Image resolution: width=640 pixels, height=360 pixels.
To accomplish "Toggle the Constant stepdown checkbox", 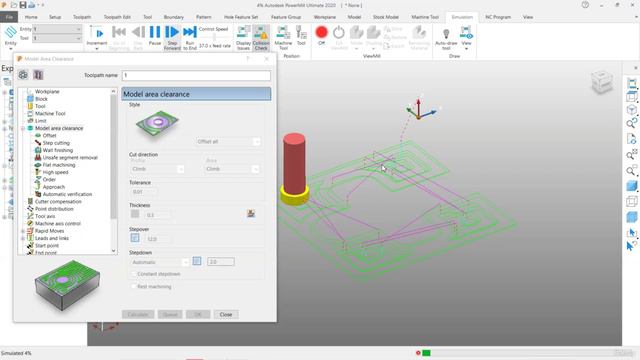I will click(134, 274).
